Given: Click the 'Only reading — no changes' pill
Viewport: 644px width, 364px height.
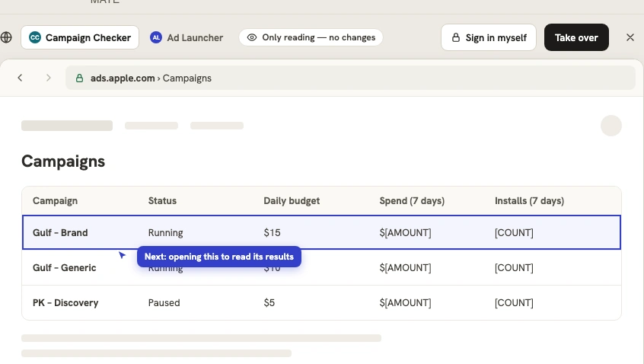Looking at the screenshot, I should [311, 37].
